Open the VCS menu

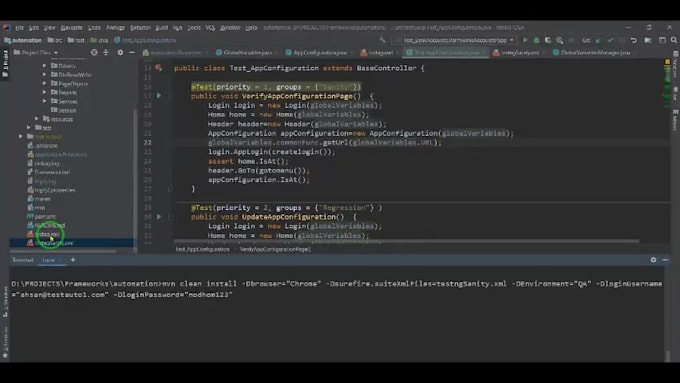(x=210, y=27)
